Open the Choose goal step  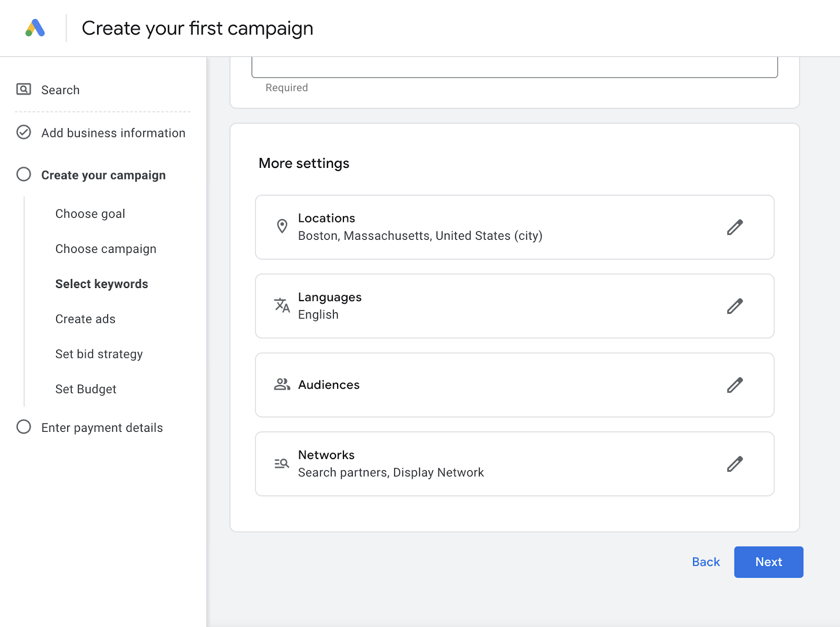pyautogui.click(x=90, y=214)
